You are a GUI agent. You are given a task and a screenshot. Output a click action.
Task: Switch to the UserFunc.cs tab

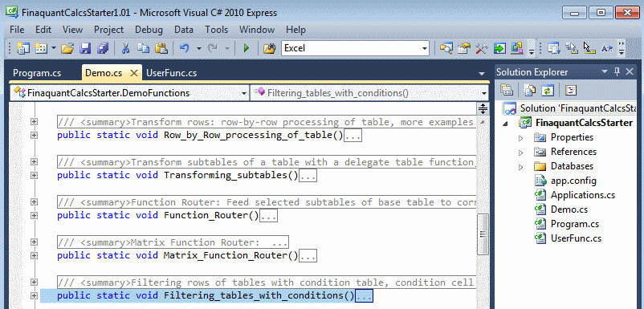(171, 73)
